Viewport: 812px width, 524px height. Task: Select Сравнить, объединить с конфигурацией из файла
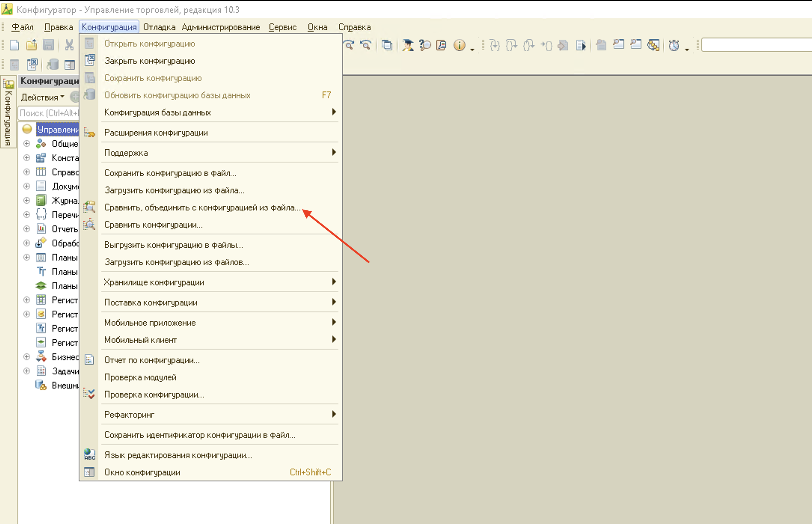211,207
